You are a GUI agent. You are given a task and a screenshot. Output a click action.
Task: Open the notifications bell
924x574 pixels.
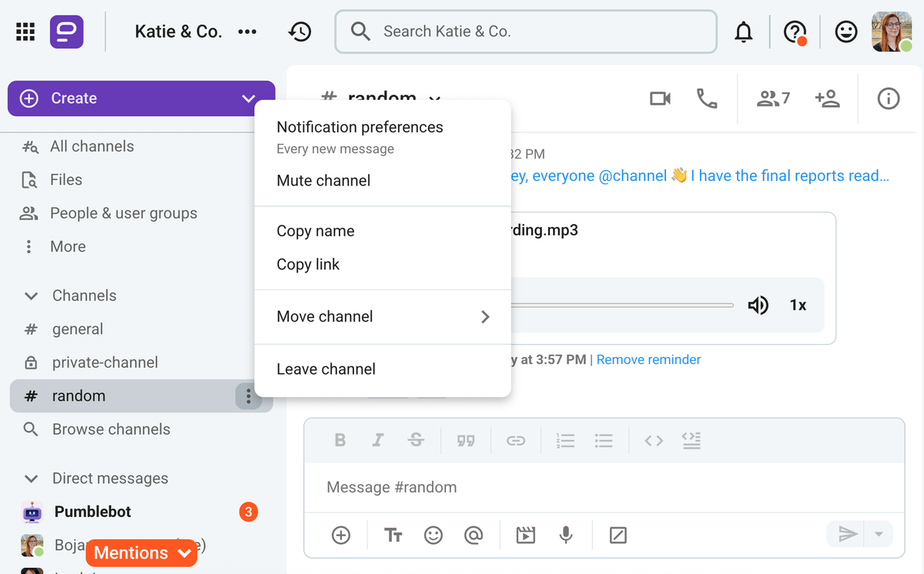(x=743, y=32)
